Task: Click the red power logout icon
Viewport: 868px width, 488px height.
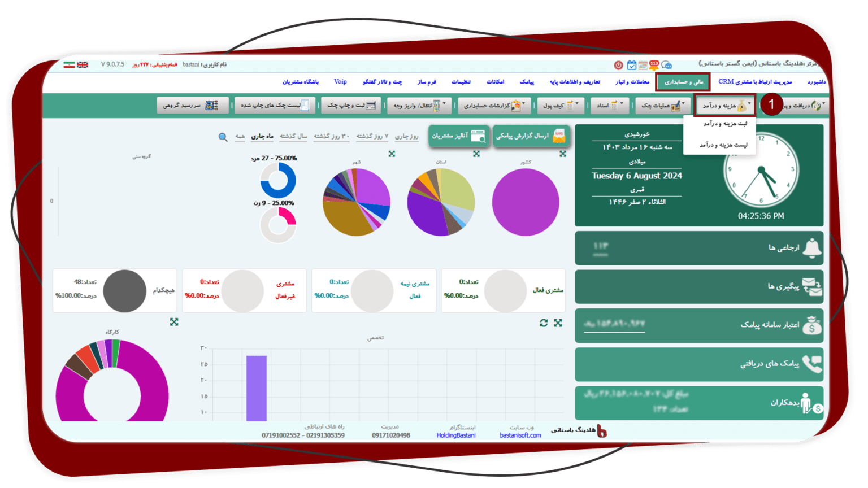Action: click(619, 65)
